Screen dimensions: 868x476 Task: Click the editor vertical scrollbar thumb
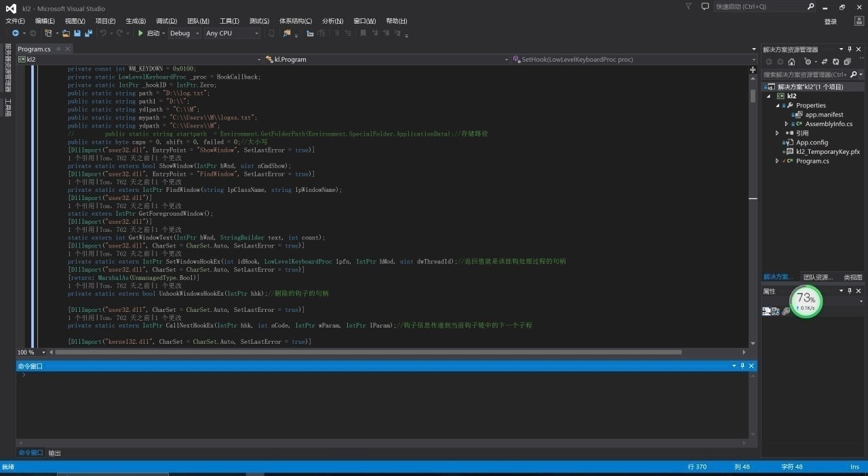(x=753, y=96)
